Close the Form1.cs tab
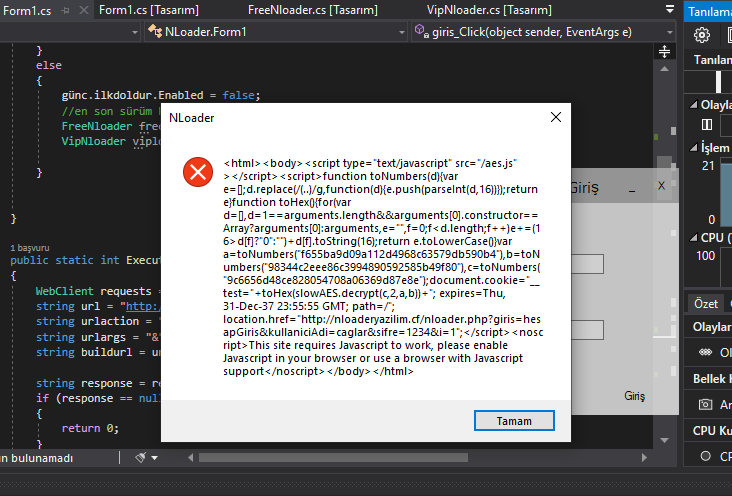 [x=84, y=10]
